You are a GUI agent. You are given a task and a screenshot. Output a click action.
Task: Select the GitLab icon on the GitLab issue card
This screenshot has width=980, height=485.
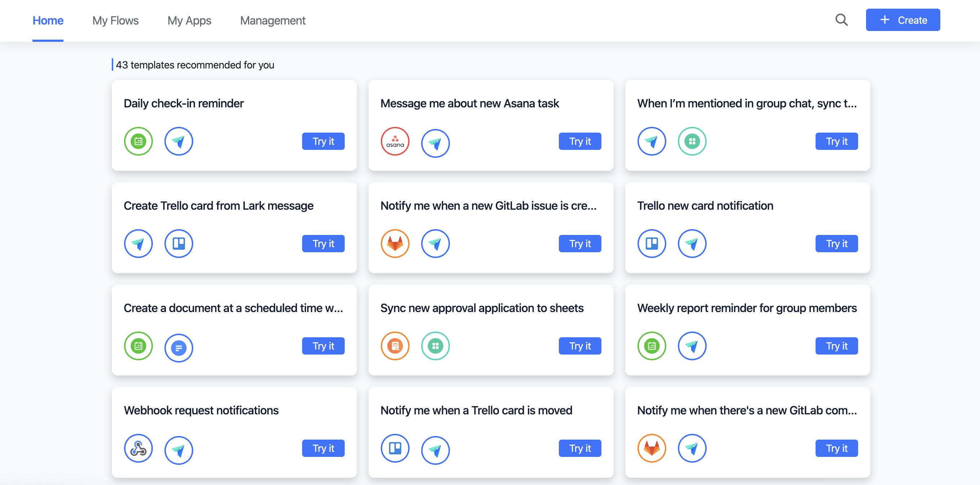click(395, 243)
